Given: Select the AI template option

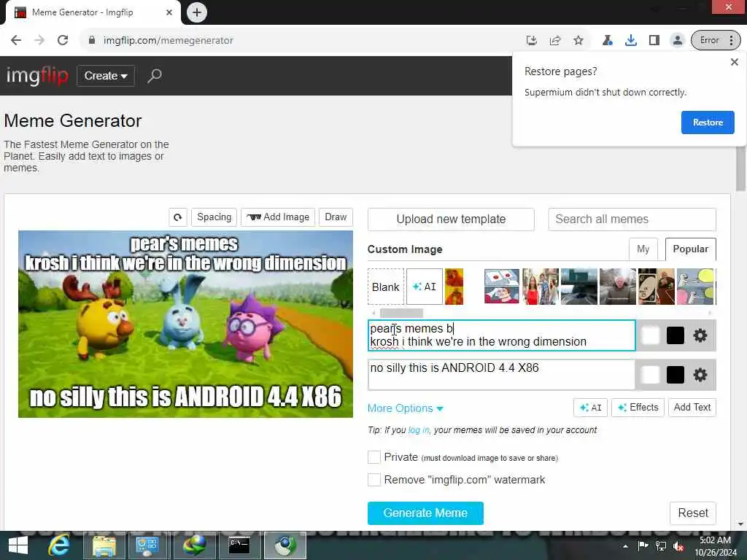Looking at the screenshot, I should pos(424,287).
